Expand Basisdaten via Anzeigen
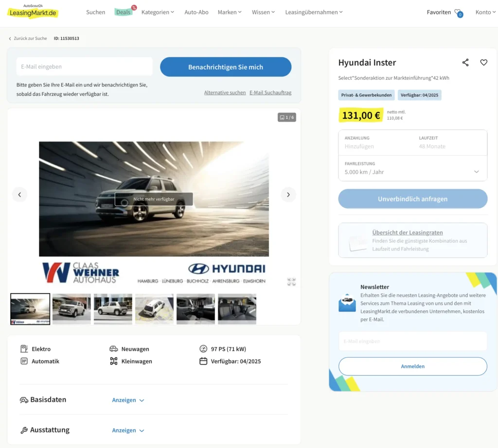Viewport: 498px width, 448px height. [128, 400]
